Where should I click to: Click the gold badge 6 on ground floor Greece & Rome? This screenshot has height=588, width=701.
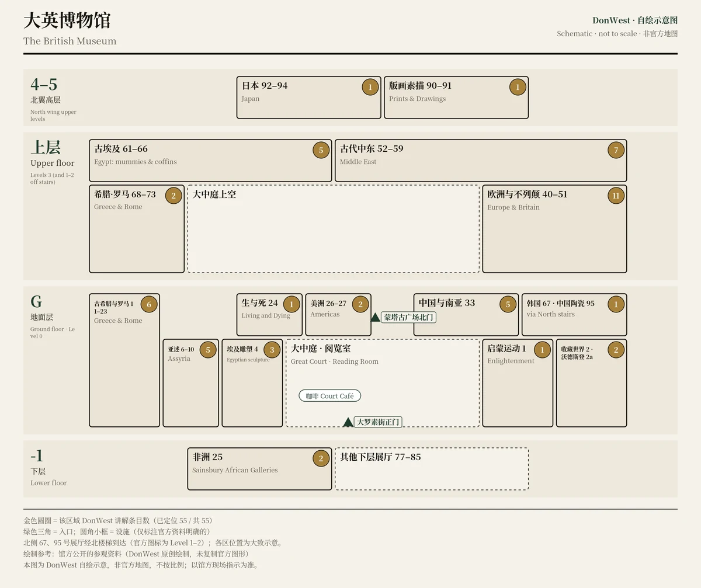tap(149, 304)
